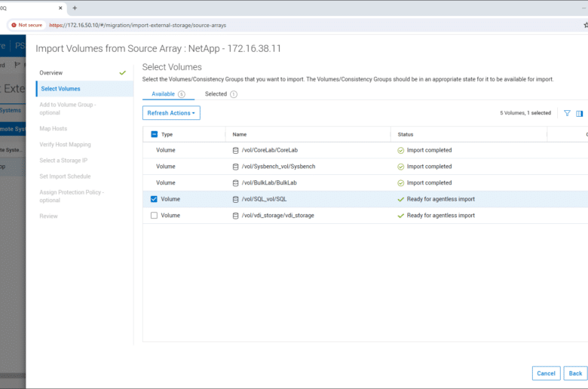Click the Systems item in background sidebar

pyautogui.click(x=11, y=110)
